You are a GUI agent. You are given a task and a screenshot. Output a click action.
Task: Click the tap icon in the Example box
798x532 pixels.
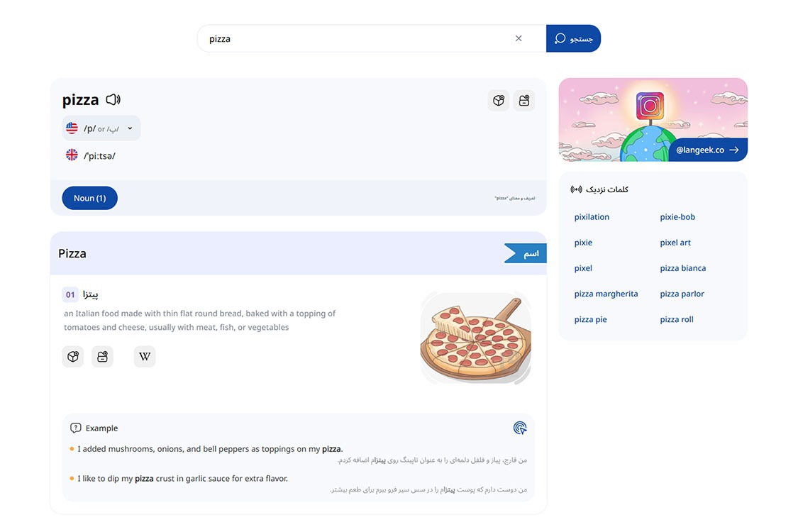pos(520,428)
